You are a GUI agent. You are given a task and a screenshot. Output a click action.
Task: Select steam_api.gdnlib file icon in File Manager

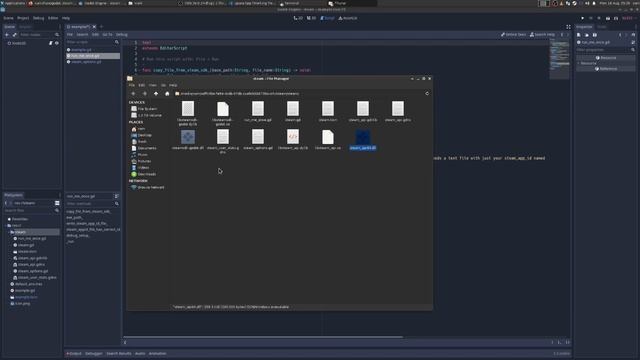coord(363,109)
